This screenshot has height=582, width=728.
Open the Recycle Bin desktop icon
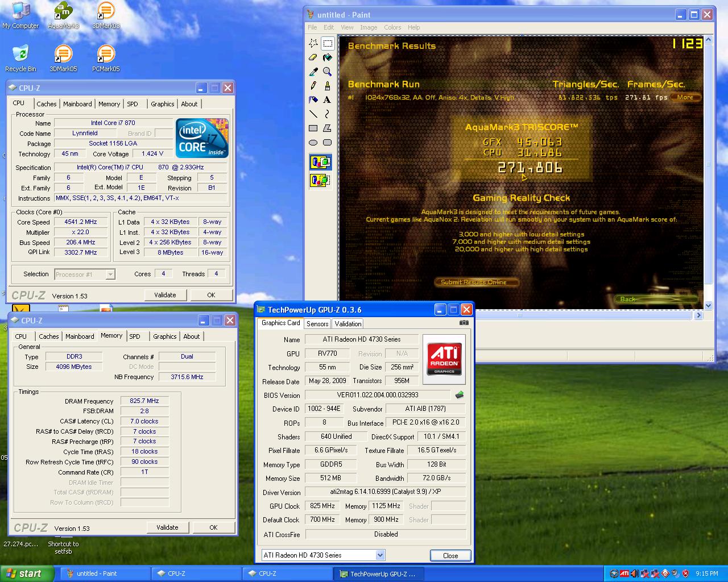point(20,59)
